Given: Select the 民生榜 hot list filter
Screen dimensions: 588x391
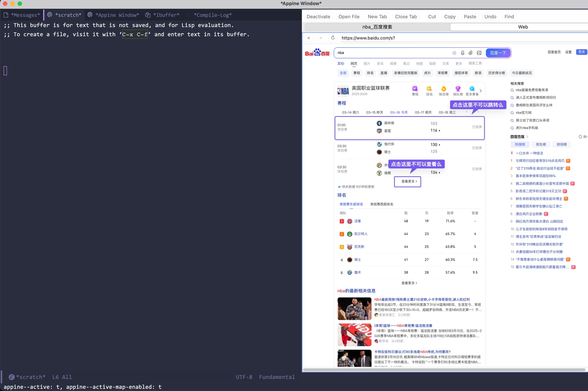Looking at the screenshot, I should (541, 145).
